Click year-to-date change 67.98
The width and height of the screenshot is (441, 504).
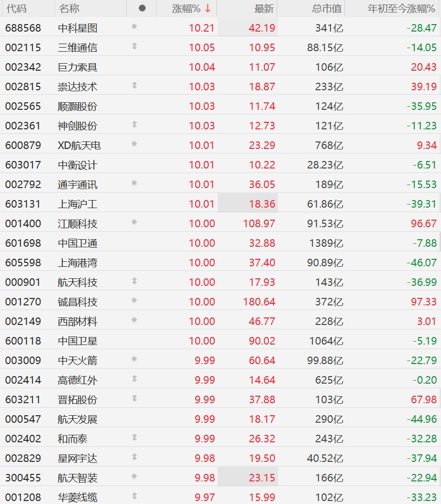[423, 400]
